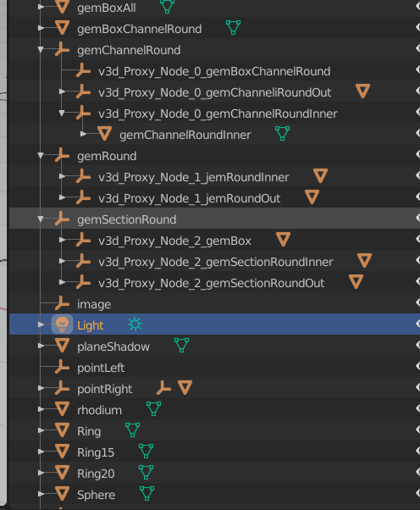Click the gemChannelRoundInner green mesh icon
This screenshot has width=420, height=510.
[282, 133]
